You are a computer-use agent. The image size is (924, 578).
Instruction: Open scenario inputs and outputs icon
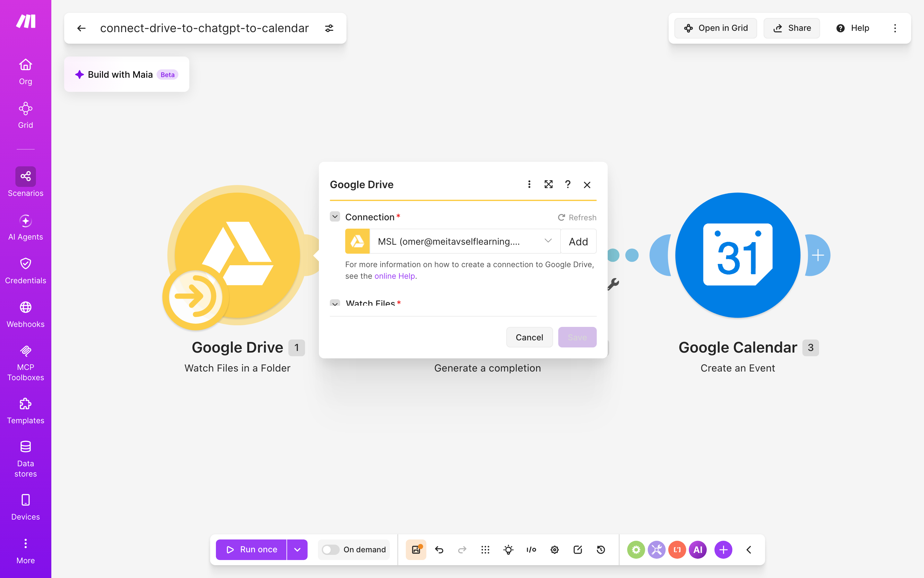(x=532, y=549)
